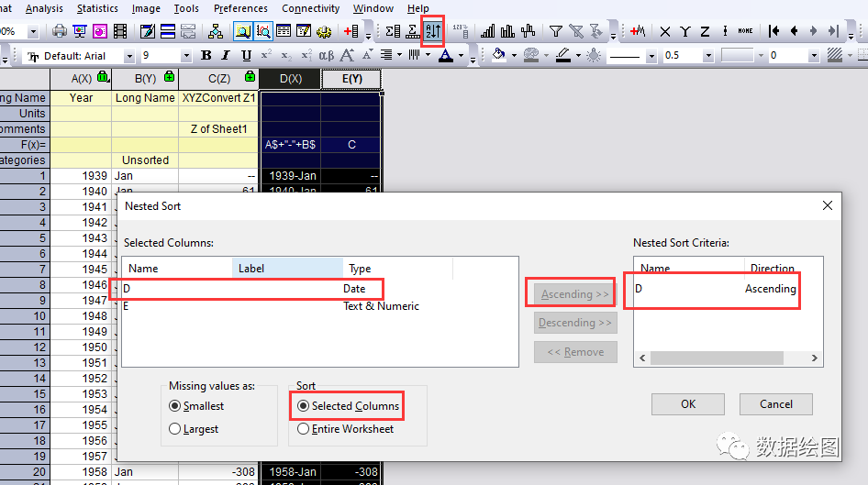Click the Statistics on Columns sigma icon

click(393, 31)
